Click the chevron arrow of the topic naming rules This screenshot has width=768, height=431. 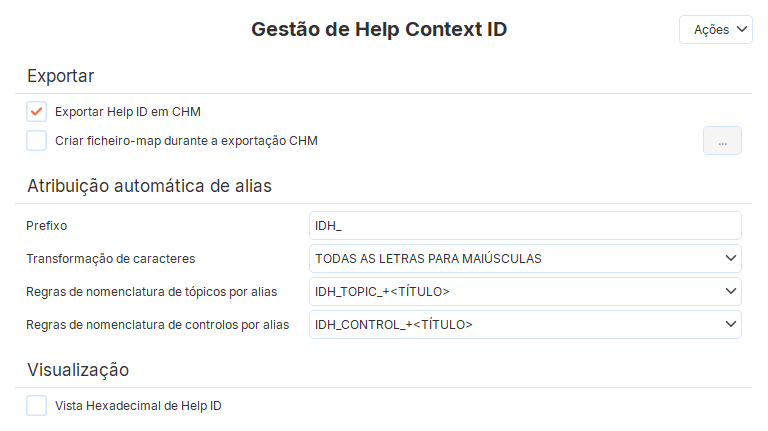click(729, 292)
